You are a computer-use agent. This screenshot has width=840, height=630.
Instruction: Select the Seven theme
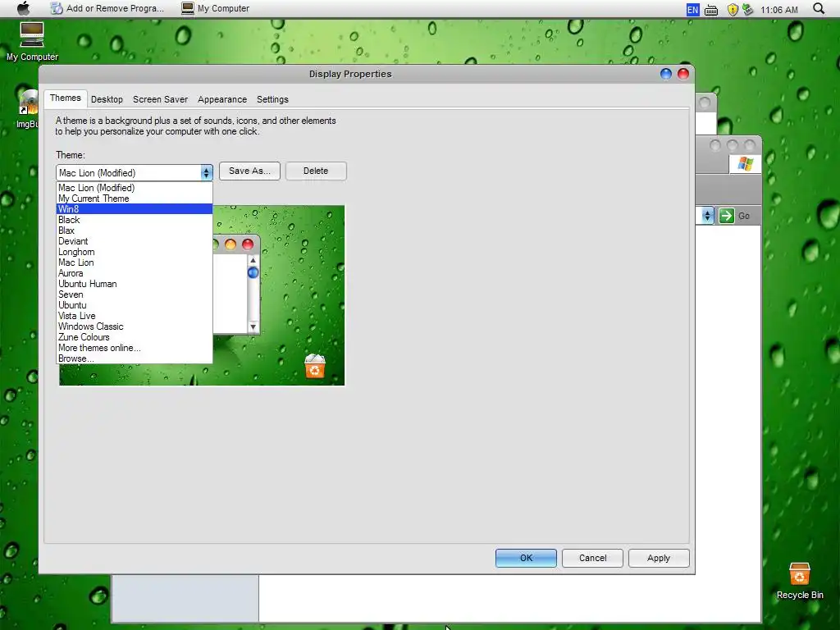pos(134,294)
